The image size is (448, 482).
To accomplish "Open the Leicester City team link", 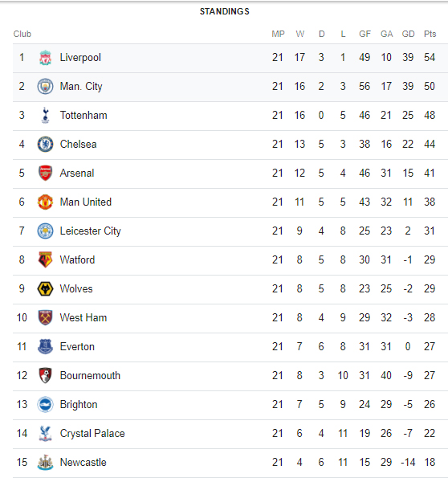I will pyautogui.click(x=91, y=231).
